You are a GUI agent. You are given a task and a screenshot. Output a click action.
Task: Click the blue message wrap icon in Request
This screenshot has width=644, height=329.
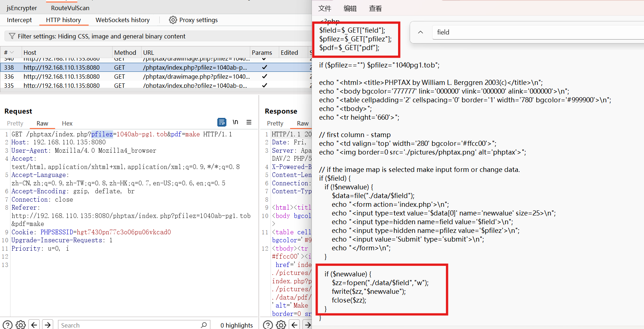(222, 122)
